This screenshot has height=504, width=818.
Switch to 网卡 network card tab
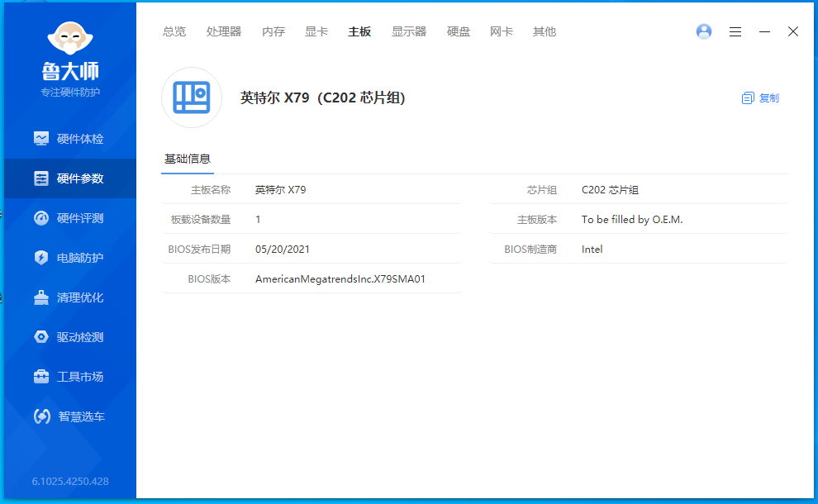pyautogui.click(x=502, y=32)
